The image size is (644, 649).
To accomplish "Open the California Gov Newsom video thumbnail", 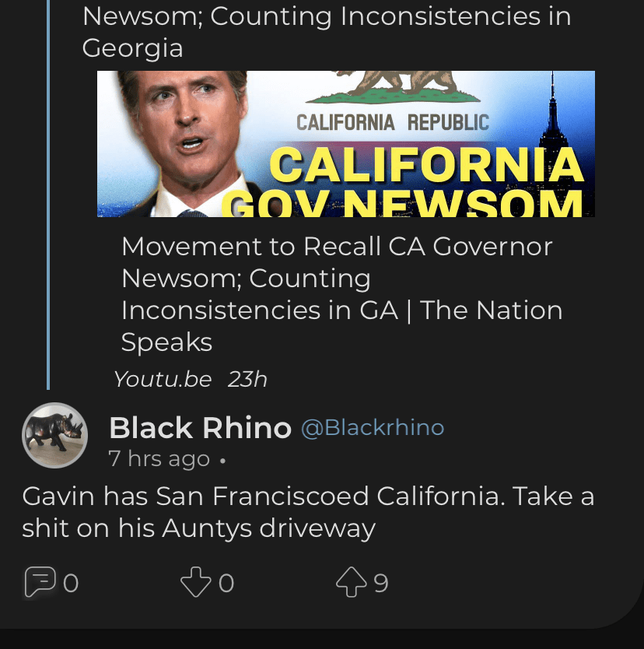I will coord(345,144).
